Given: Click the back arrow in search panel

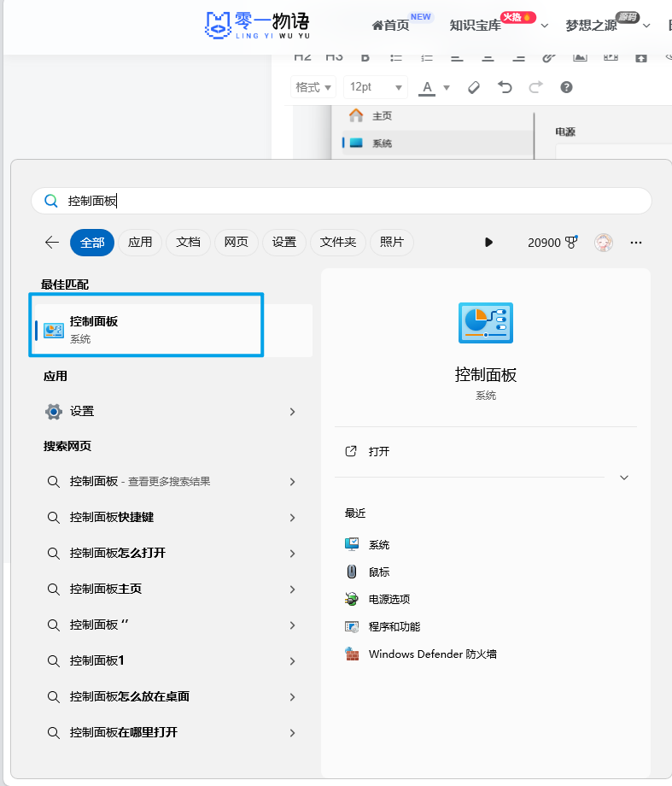Looking at the screenshot, I should coord(52,243).
